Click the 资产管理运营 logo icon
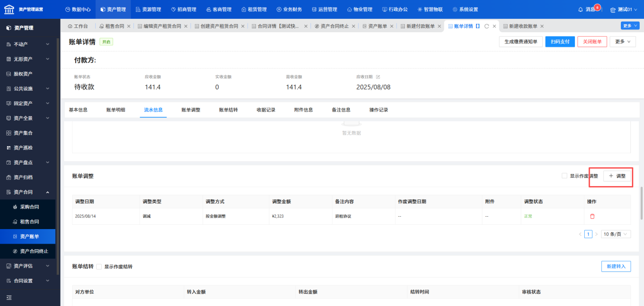The height and width of the screenshot is (306, 644). click(x=9, y=9)
